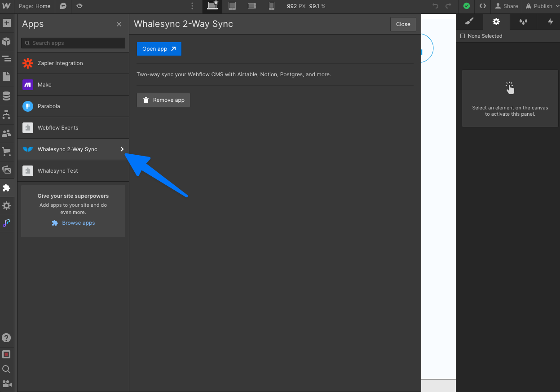The width and height of the screenshot is (560, 392).
Task: Expand the Whalesync 2-Way Sync chevron
Action: [122, 149]
